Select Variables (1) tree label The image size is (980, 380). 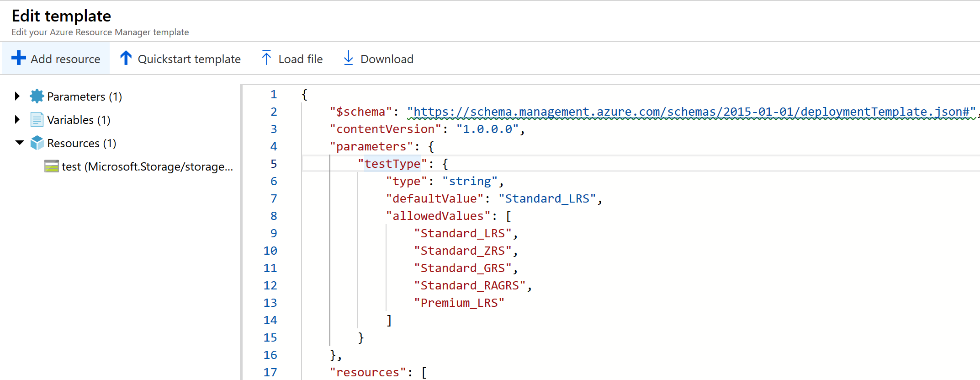pos(79,120)
